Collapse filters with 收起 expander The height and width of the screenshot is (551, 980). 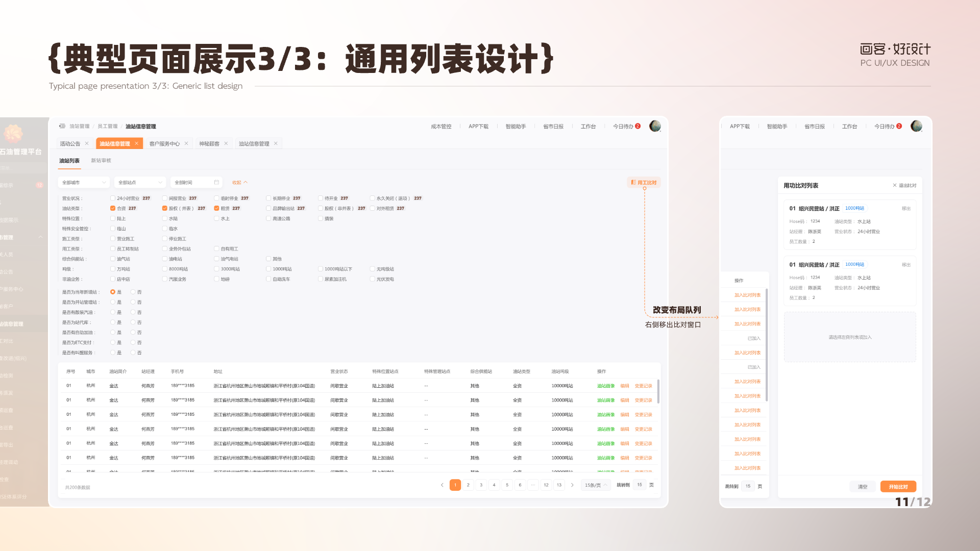[x=240, y=182]
